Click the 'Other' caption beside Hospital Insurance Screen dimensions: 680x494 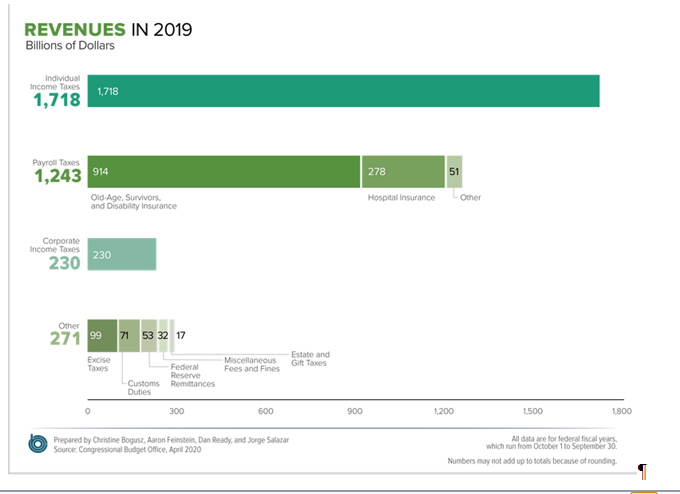470,197
